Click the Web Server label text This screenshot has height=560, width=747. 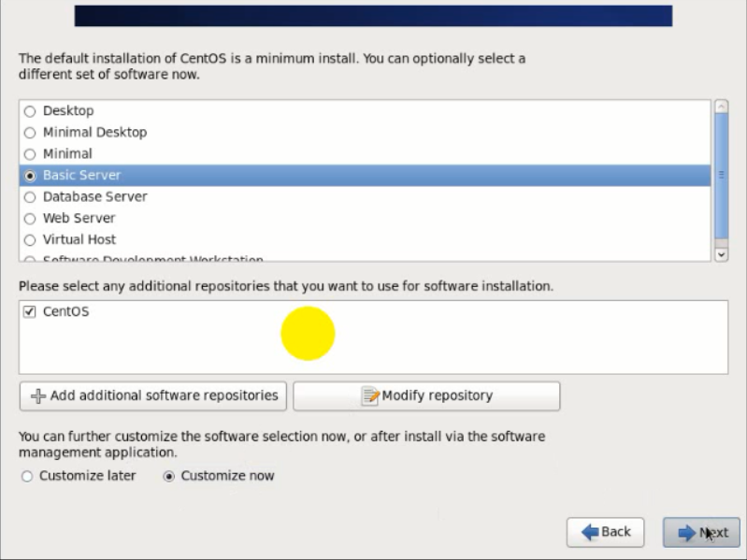[79, 218]
